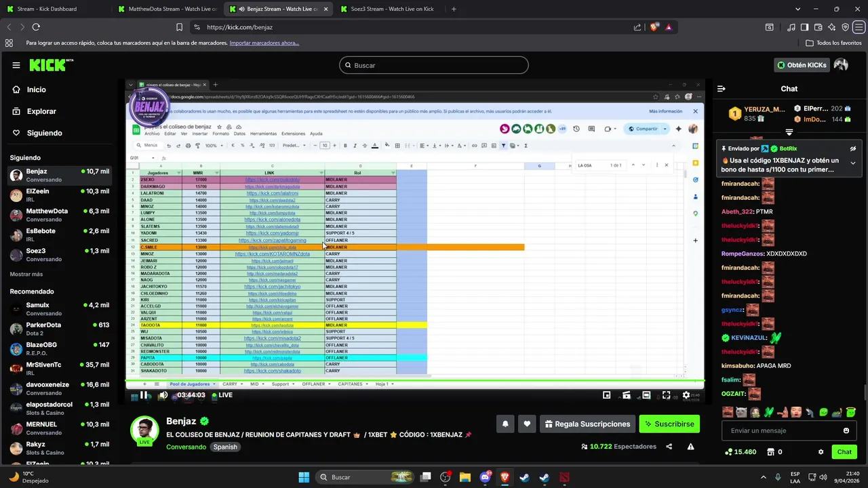Open the channel points balance 15.460

pos(741,452)
